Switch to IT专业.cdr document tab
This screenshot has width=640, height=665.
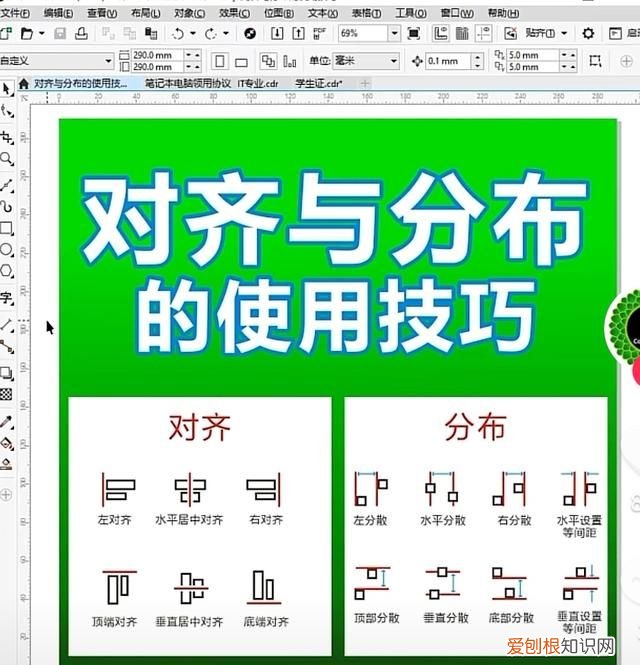[x=258, y=84]
